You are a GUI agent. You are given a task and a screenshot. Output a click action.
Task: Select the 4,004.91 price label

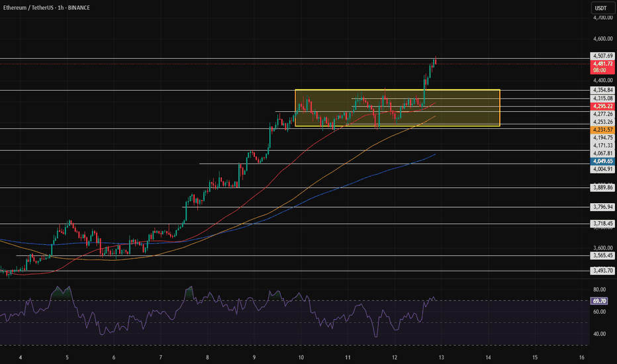click(602, 169)
